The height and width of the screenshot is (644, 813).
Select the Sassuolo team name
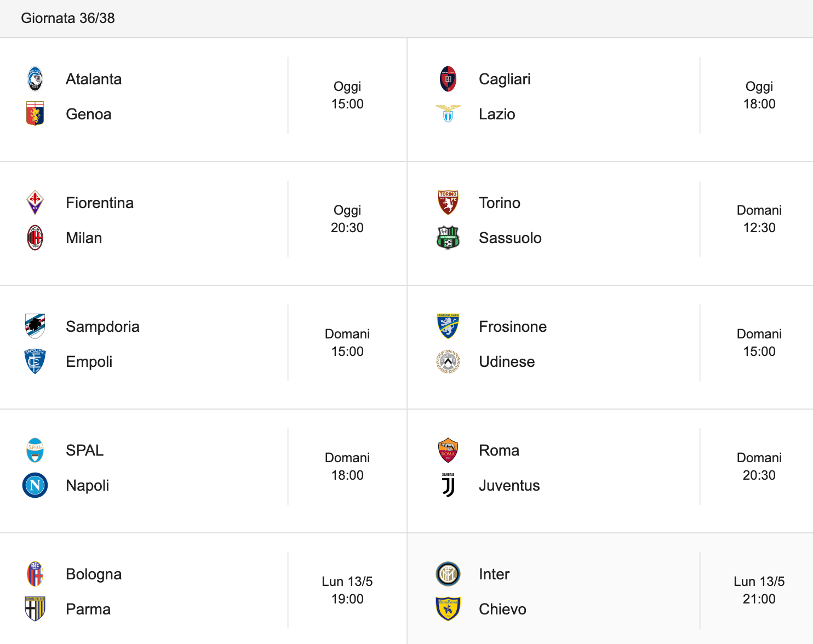[x=510, y=238]
